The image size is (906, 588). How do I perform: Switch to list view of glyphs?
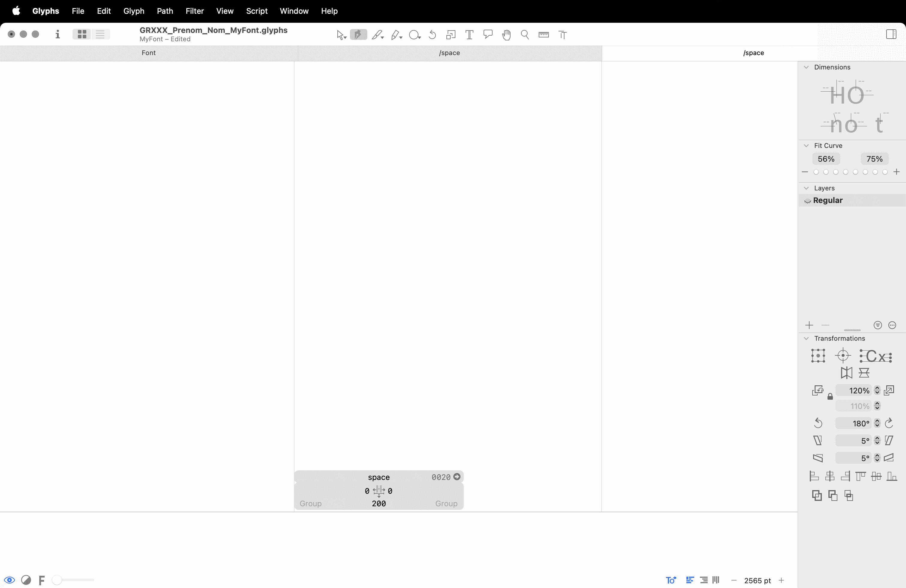pos(100,34)
